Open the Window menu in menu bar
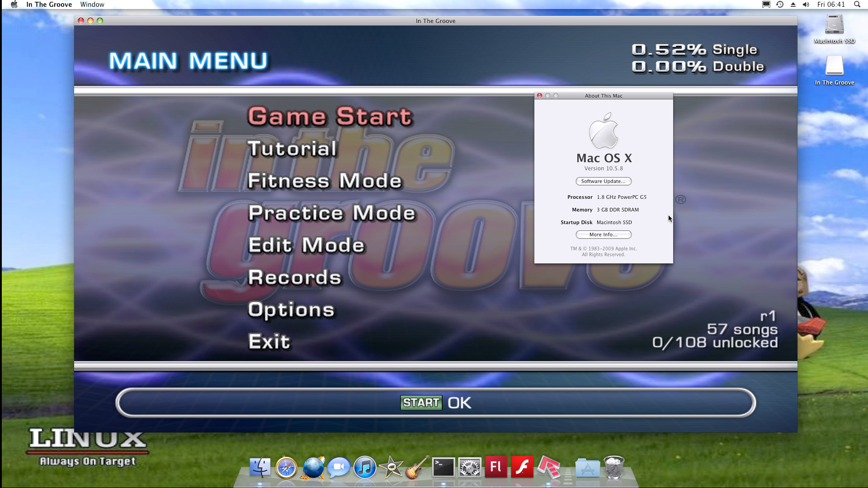Image resolution: width=868 pixels, height=488 pixels. click(92, 5)
